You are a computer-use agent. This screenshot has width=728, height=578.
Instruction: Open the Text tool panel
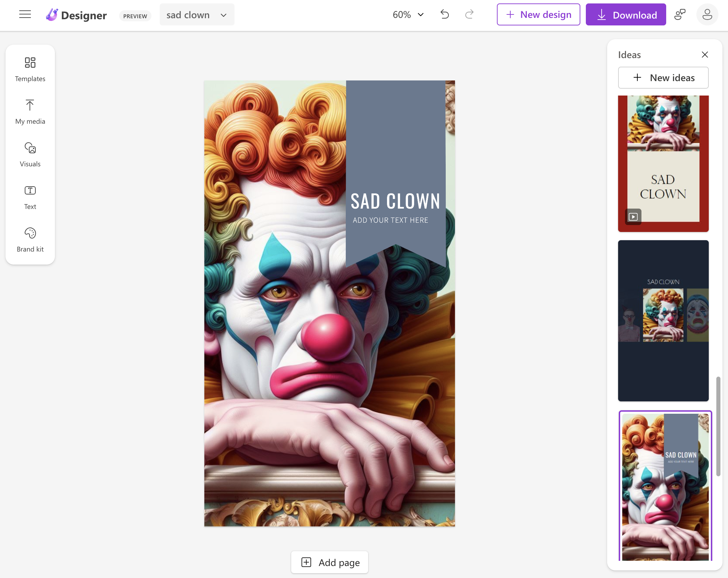[30, 197]
